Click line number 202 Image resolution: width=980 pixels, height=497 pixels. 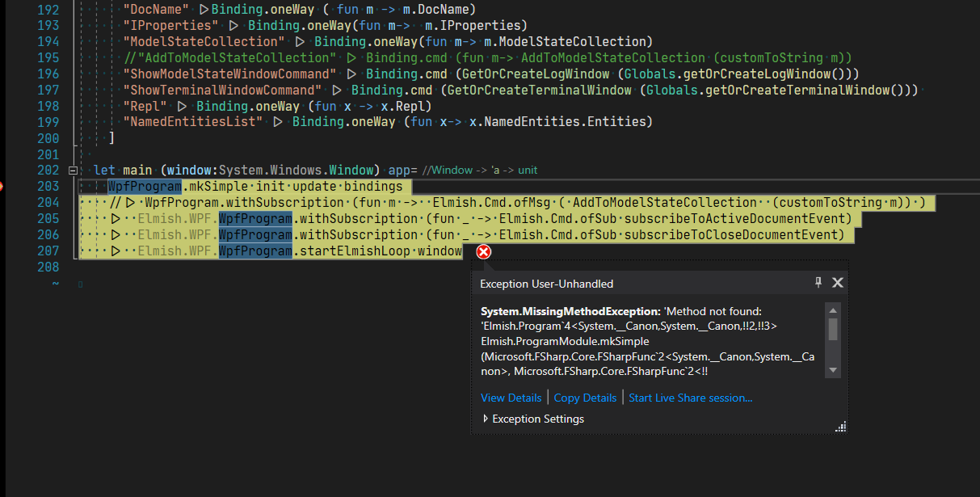48,171
